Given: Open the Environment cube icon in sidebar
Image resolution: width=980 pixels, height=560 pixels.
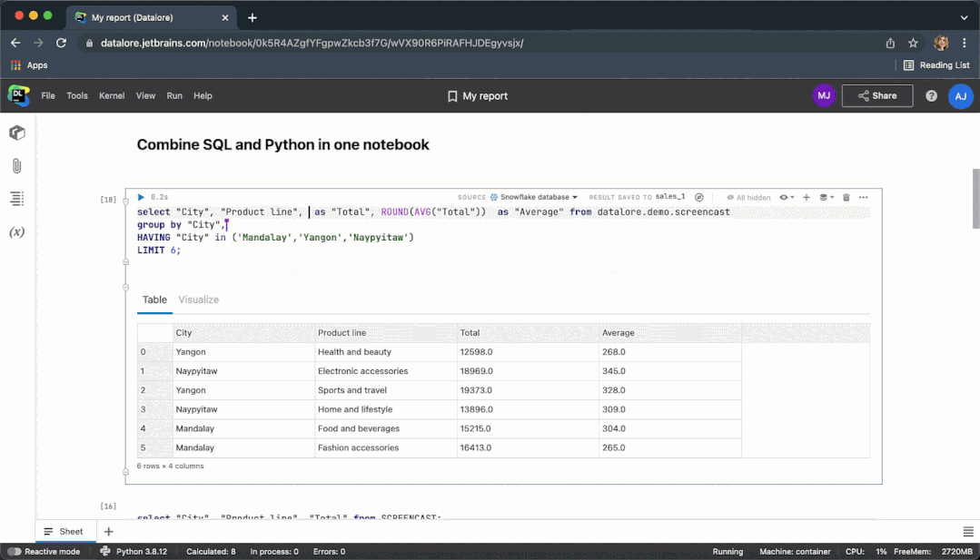Looking at the screenshot, I should [x=16, y=133].
